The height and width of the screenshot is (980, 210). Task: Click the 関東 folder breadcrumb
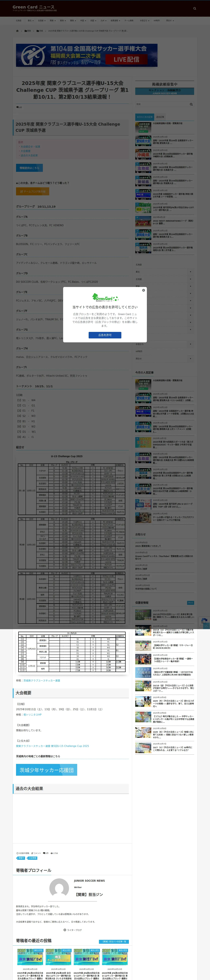(28, 31)
